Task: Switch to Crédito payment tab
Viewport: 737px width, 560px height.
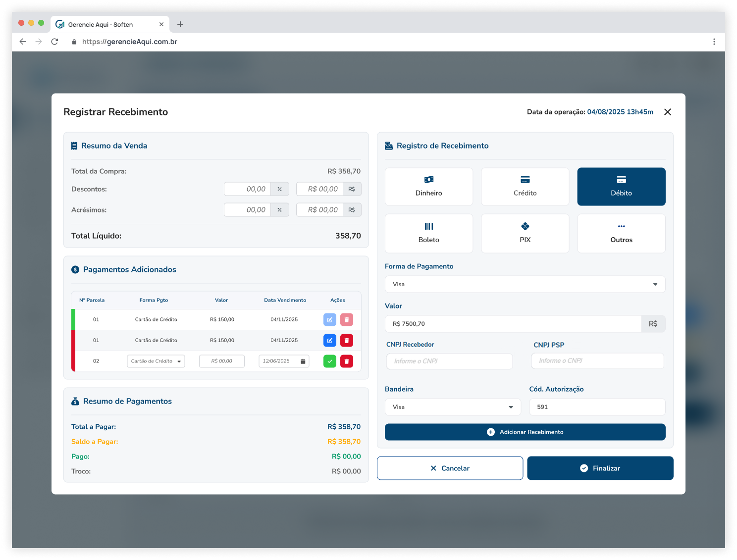Action: click(525, 187)
